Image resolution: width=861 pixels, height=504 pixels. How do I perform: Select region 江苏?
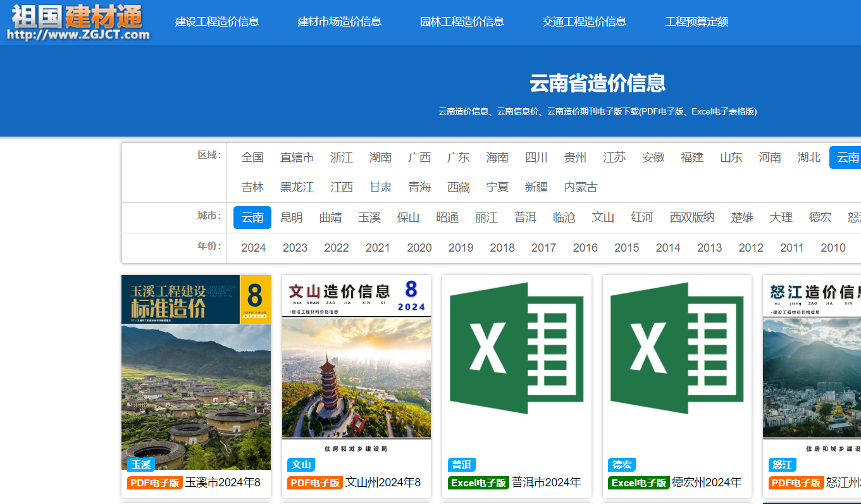click(614, 157)
